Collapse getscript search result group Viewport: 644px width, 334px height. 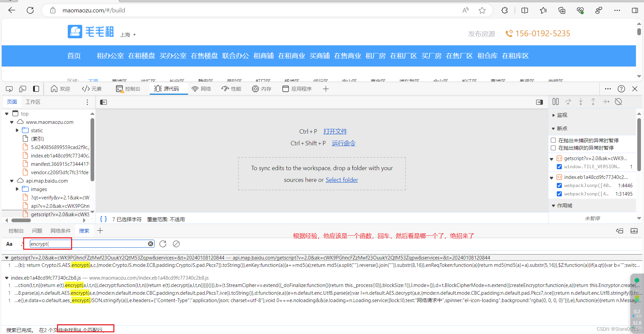pyautogui.click(x=6, y=258)
